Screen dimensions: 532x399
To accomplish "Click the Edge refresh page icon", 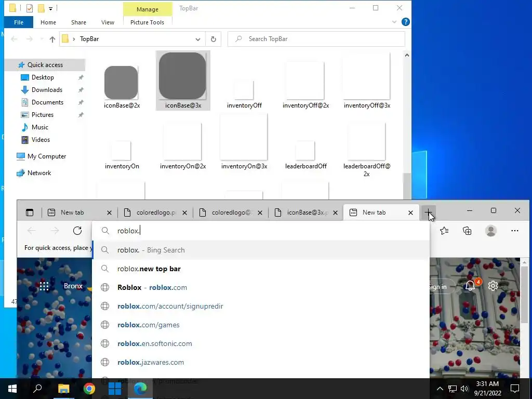I will click(x=77, y=231).
